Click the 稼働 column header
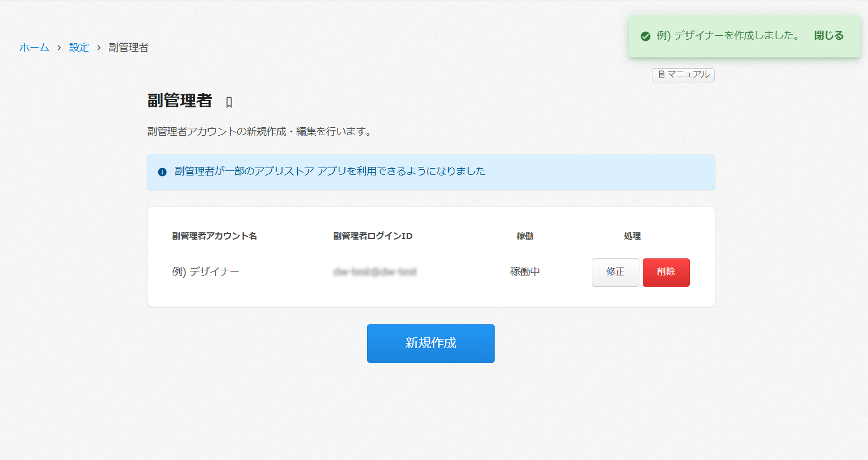The height and width of the screenshot is (460, 868). tap(524, 236)
